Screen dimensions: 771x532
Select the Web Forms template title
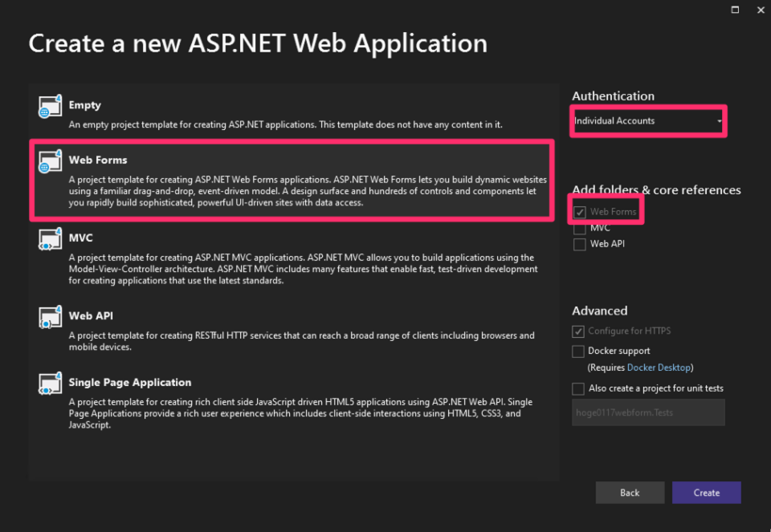98,160
